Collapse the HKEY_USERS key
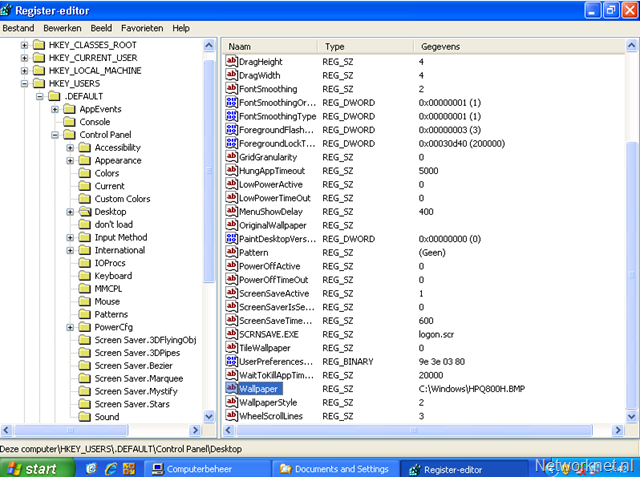Viewport: 640px width, 477px height. pyautogui.click(x=24, y=84)
